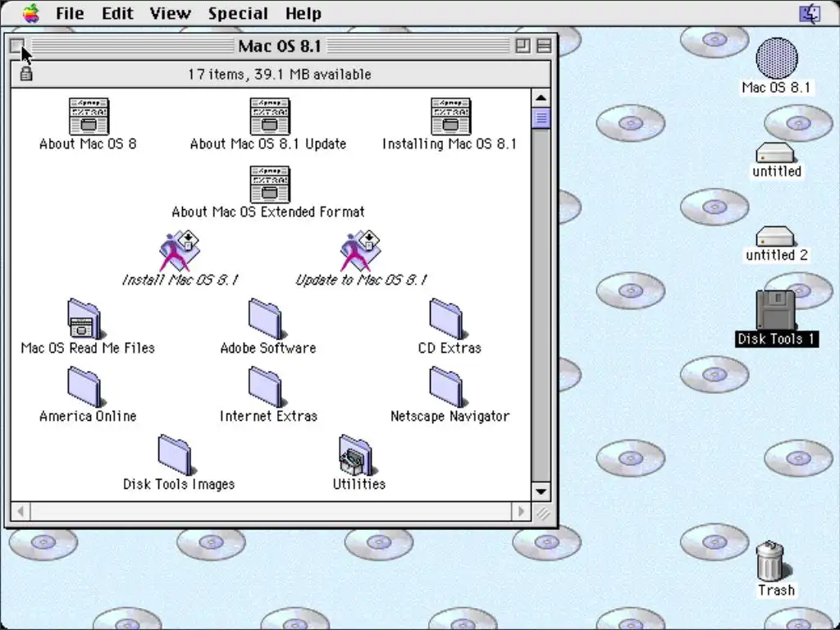Screen dimensions: 840x630
Task: Open the About Mac OS 8 document icon
Action: coord(89,116)
